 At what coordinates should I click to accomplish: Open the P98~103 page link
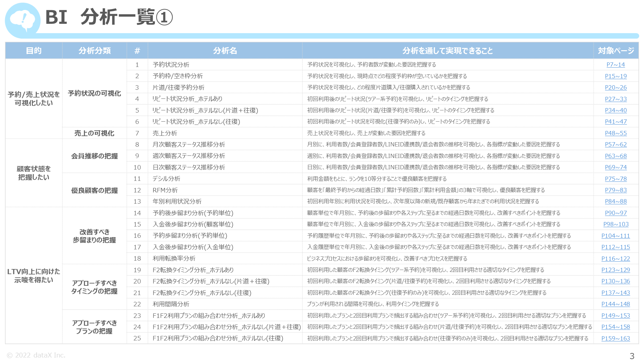pyautogui.click(x=616, y=224)
